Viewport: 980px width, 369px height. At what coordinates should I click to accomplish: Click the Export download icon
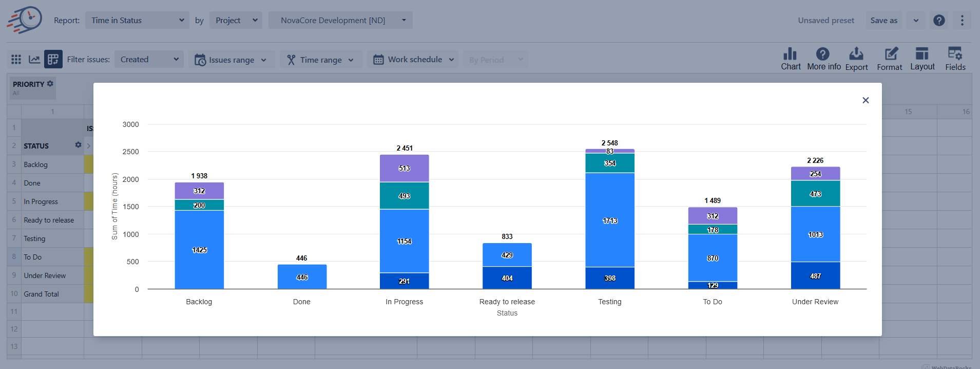[x=856, y=54]
